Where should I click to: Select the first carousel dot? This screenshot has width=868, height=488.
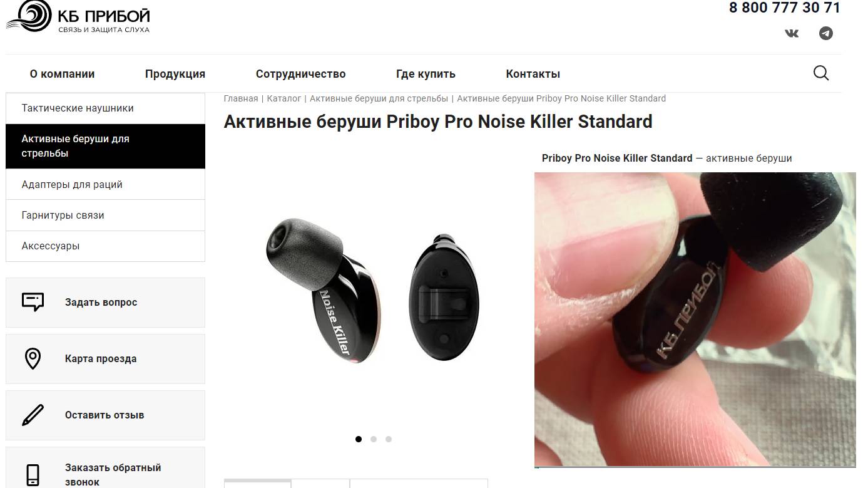coord(359,439)
